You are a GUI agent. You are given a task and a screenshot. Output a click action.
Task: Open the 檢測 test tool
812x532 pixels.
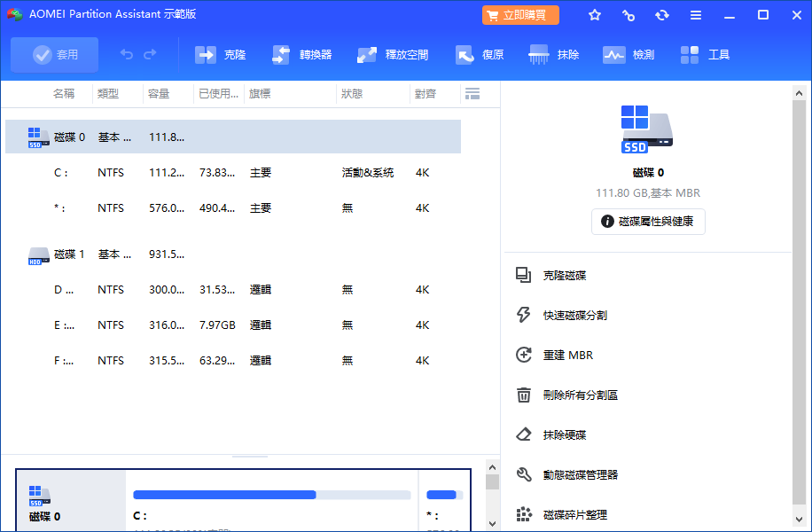[x=629, y=55]
